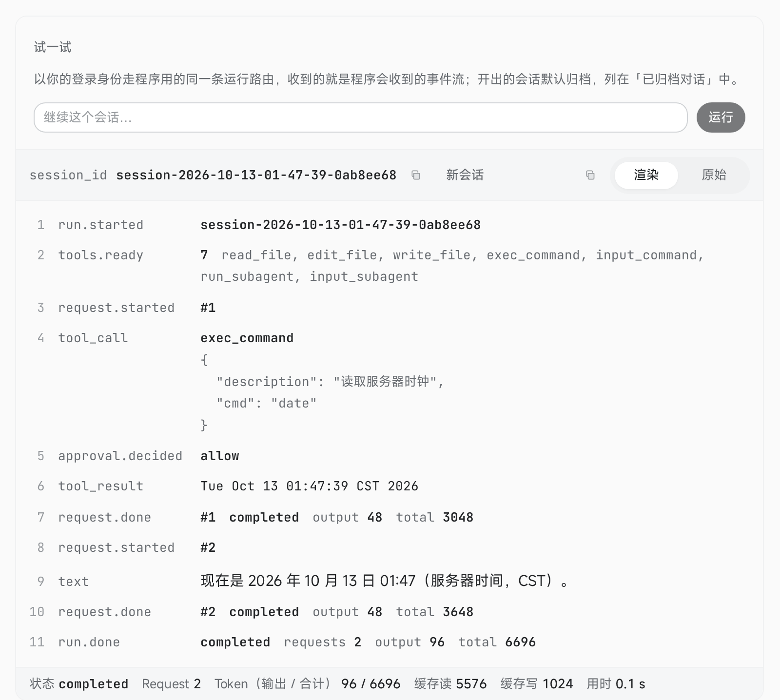Image resolution: width=780 pixels, height=700 pixels.
Task: Switch to the 渲染 view
Action: coord(646,175)
